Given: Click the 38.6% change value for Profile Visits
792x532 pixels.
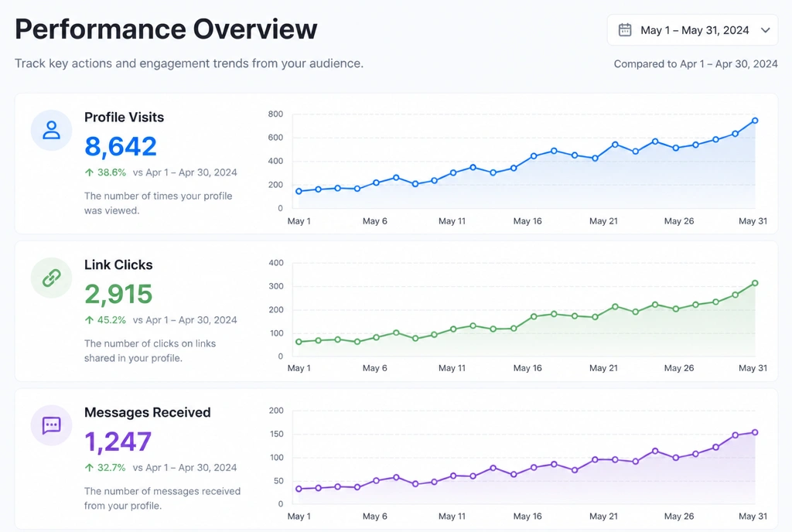Looking at the screenshot, I should pyautogui.click(x=111, y=172).
